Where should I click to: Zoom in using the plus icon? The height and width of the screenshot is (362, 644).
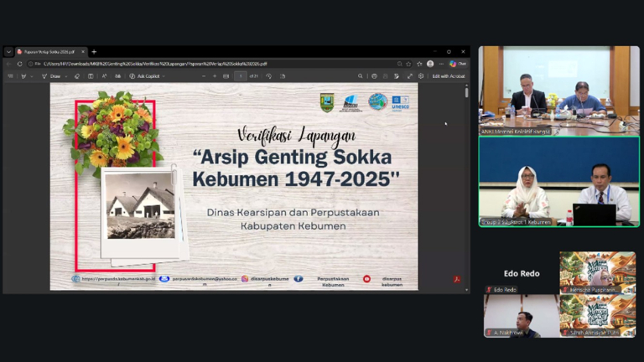click(215, 76)
